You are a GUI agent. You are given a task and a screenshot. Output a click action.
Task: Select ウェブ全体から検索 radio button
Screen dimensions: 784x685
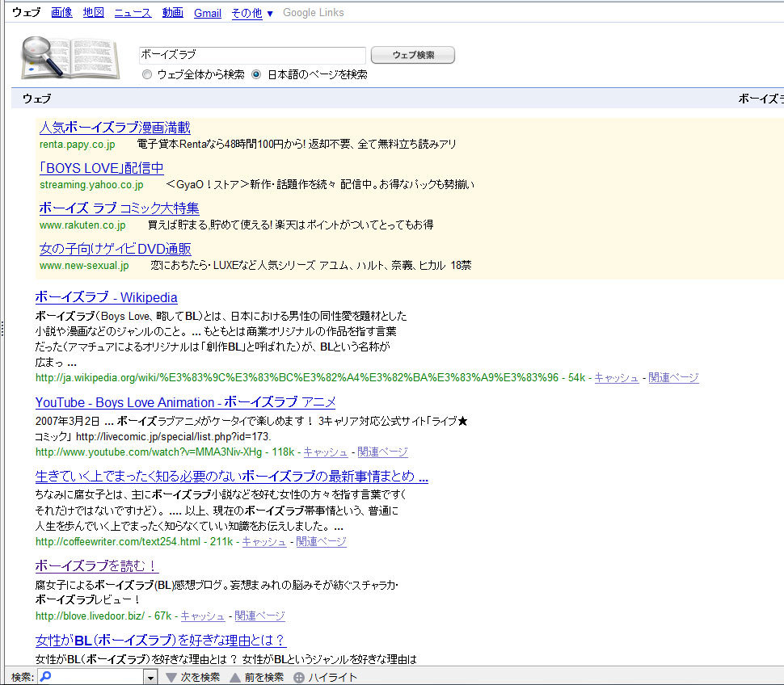click(x=147, y=74)
